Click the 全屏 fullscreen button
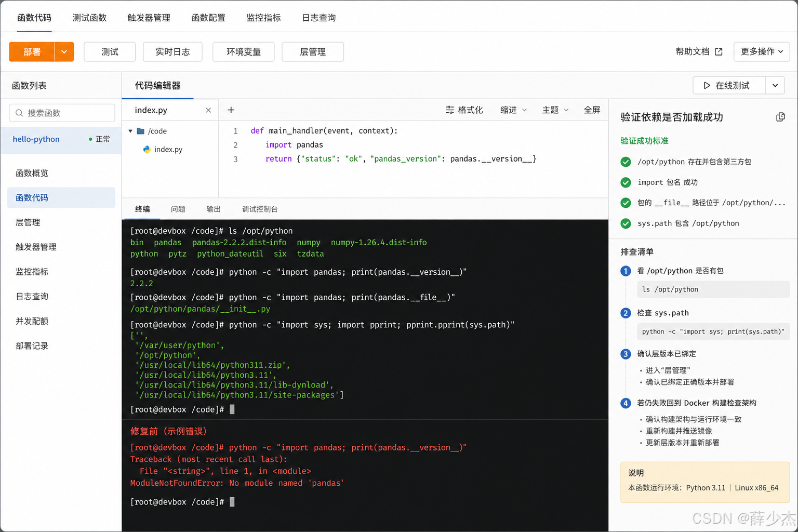This screenshot has height=532, width=798. pyautogui.click(x=592, y=110)
